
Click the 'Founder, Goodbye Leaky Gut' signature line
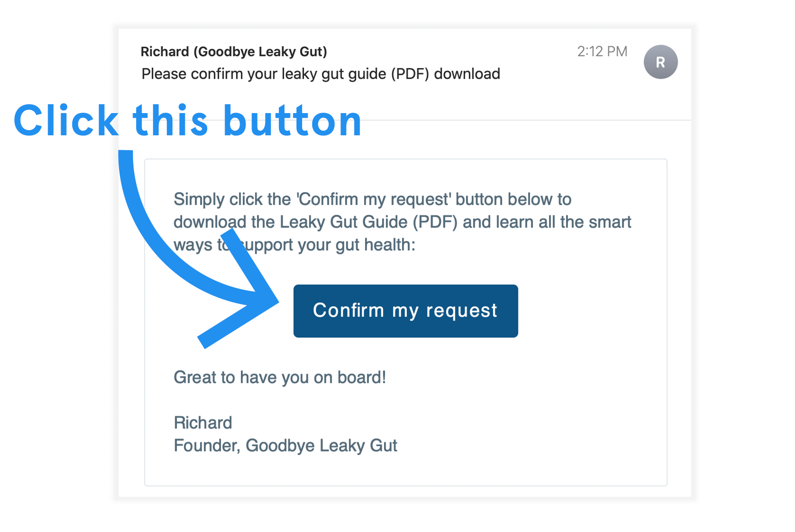tap(285, 445)
